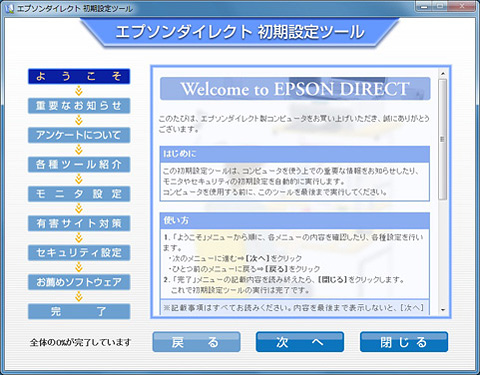Click the vertical scrollbar thumb
480x375 pixels.
[443, 139]
